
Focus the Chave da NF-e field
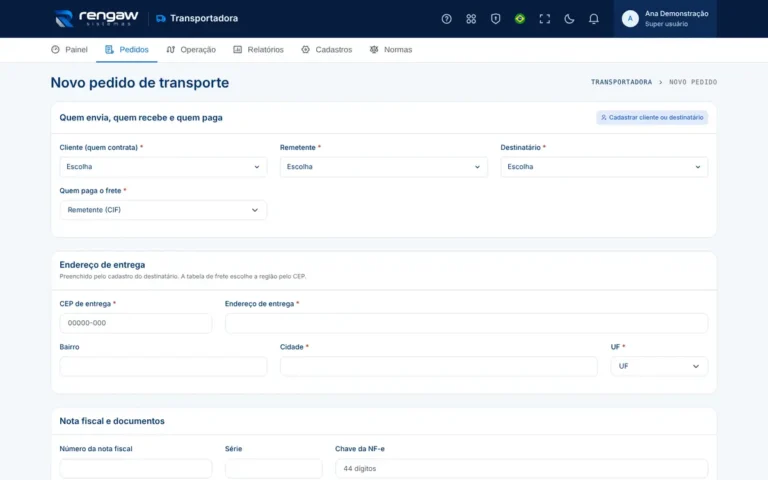click(522, 469)
